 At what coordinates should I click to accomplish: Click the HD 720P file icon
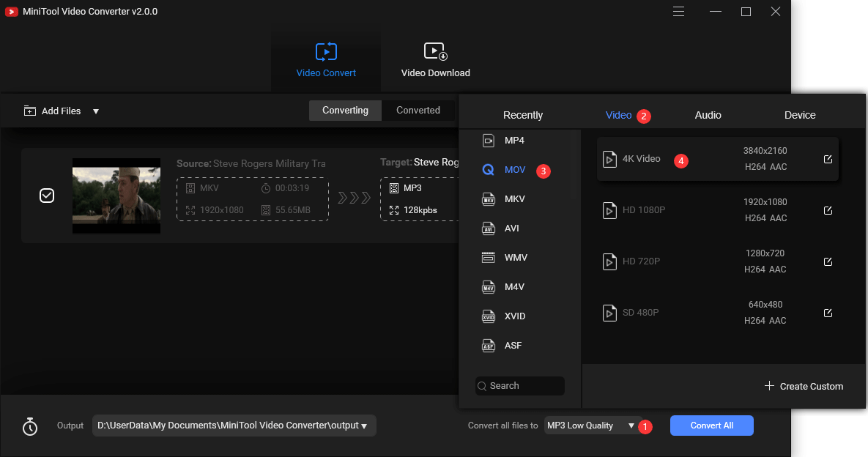(609, 261)
